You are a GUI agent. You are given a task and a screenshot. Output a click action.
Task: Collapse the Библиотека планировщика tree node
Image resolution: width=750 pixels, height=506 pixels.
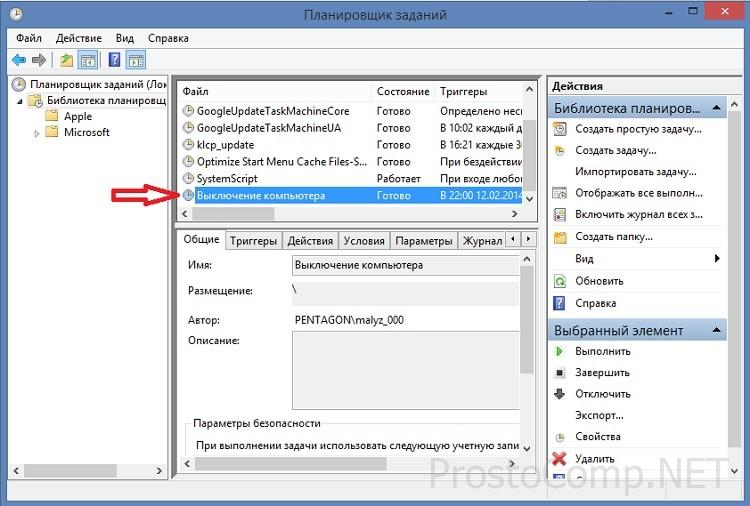pyautogui.click(x=20, y=101)
